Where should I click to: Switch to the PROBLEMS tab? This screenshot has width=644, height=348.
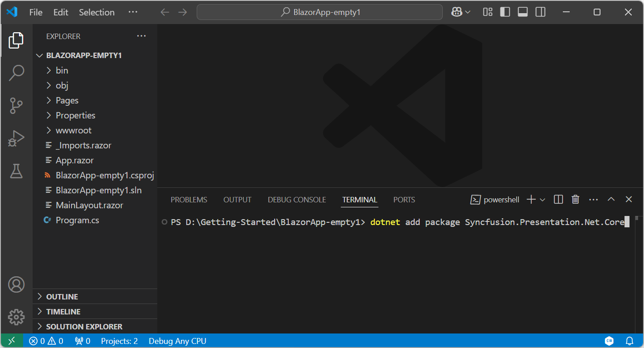189,200
